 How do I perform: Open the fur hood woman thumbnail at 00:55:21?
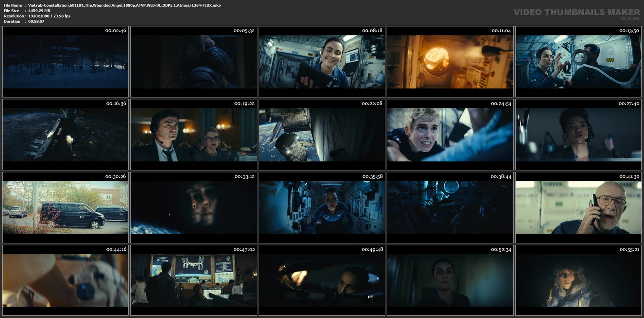pos(579,280)
